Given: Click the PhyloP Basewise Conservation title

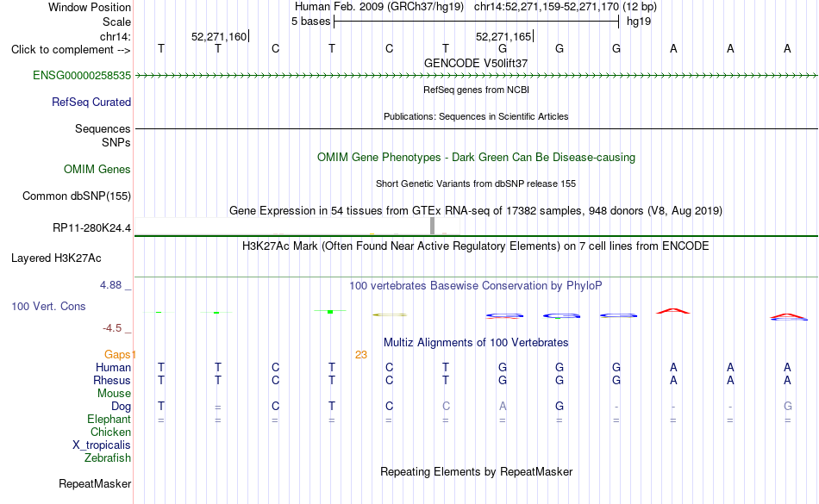Looking at the screenshot, I should tap(476, 286).
